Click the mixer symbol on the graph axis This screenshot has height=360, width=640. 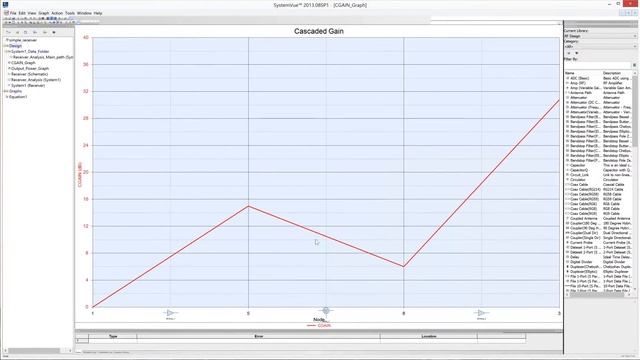326,311
